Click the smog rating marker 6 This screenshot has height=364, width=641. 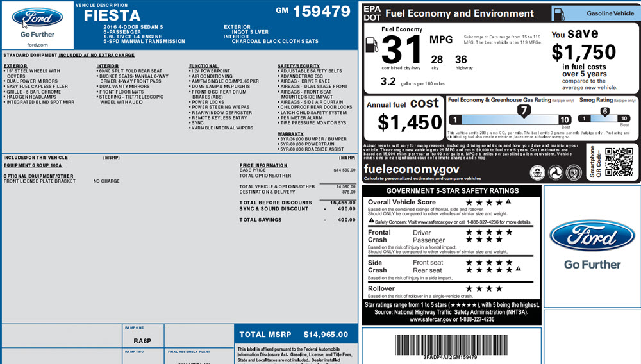point(604,111)
